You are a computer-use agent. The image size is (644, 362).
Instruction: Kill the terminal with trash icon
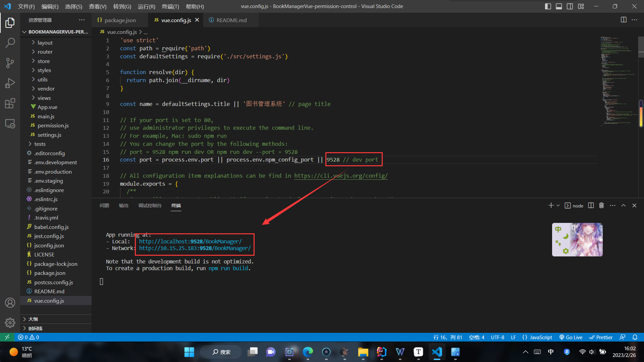click(601, 205)
